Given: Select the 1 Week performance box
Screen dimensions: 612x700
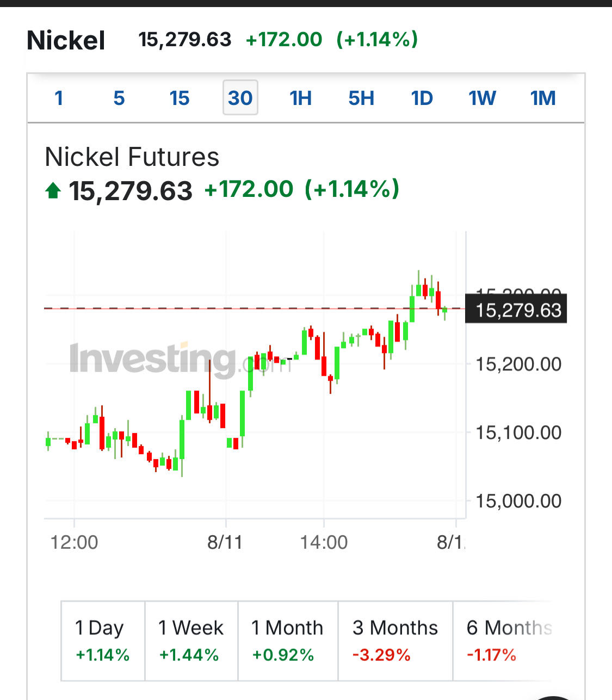Looking at the screenshot, I should pos(191,641).
